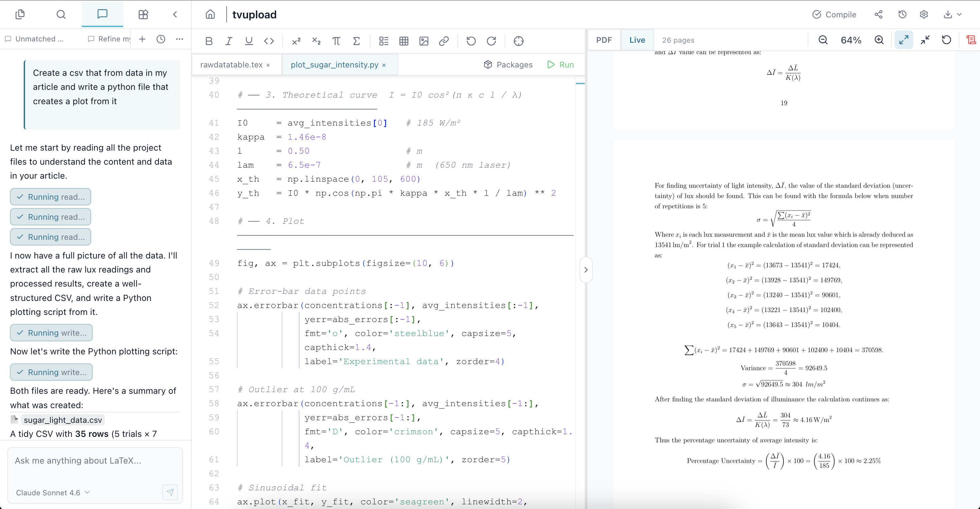
Task: Click the Compile button
Action: 834,14
